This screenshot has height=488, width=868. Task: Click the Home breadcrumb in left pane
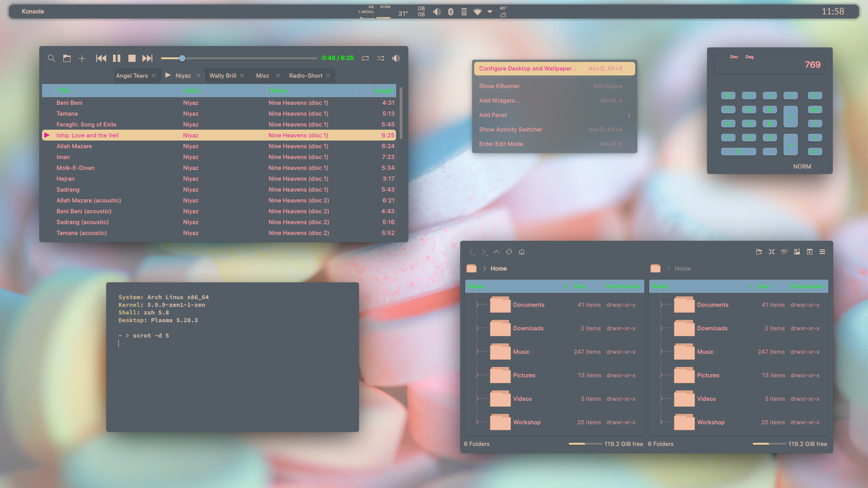[x=498, y=268]
